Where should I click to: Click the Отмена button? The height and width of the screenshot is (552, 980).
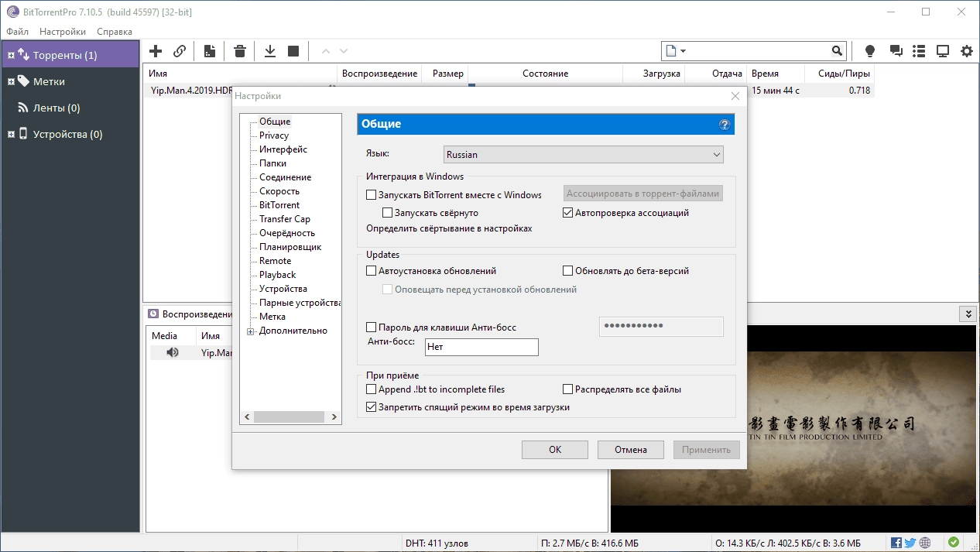(x=631, y=450)
